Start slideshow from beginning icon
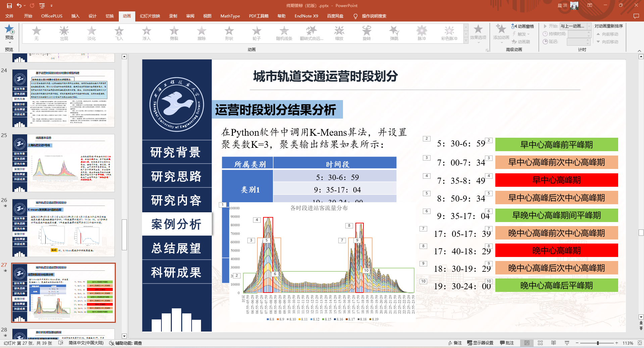This screenshot has width=644, height=348. tap(42, 5)
